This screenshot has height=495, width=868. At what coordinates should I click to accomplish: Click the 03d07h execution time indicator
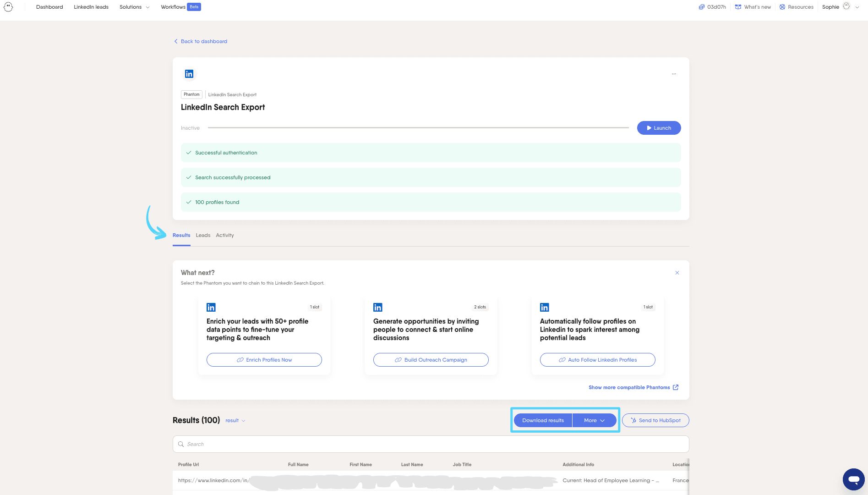click(x=712, y=7)
